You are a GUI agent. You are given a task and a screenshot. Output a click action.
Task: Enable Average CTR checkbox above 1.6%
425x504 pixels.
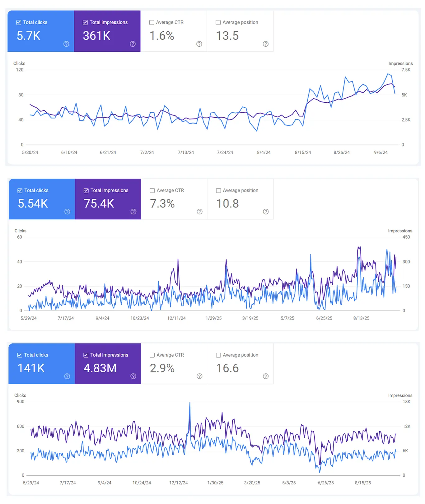pos(152,22)
